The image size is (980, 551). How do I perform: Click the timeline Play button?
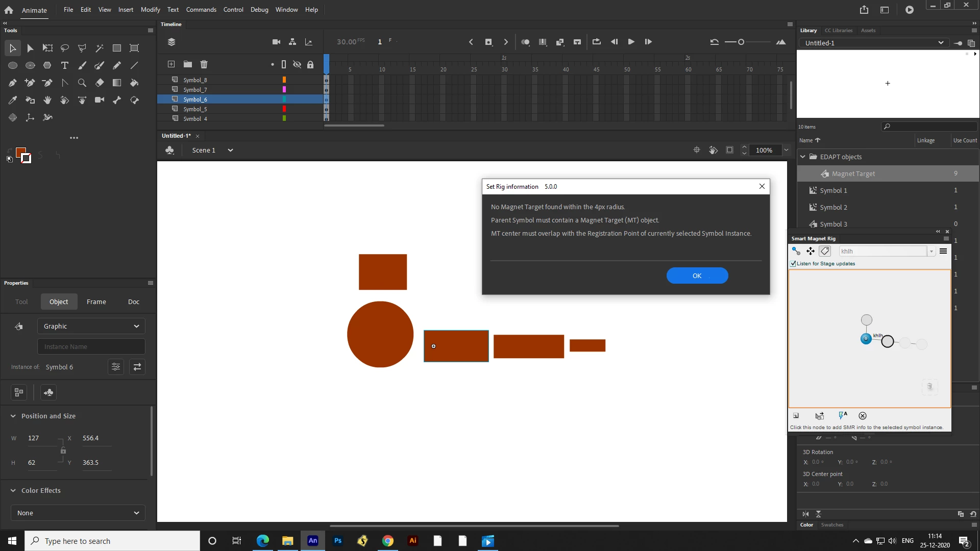pos(631,42)
